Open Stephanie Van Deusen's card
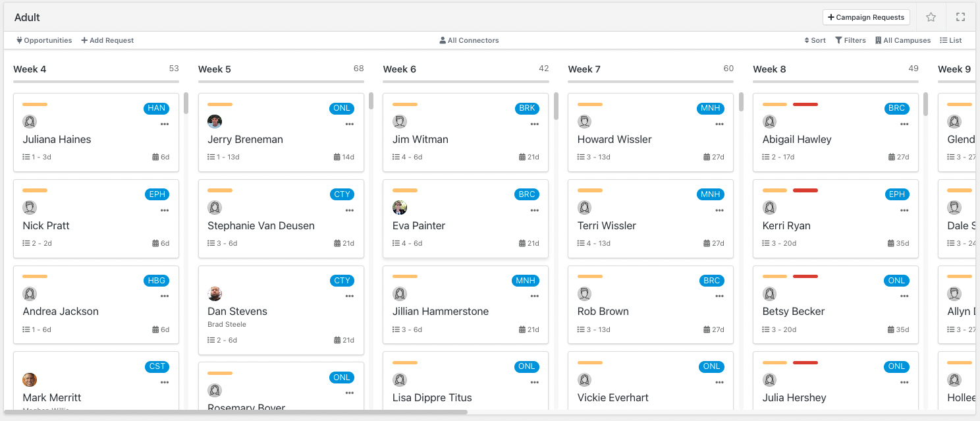The height and width of the screenshot is (421, 980). [x=281, y=218]
